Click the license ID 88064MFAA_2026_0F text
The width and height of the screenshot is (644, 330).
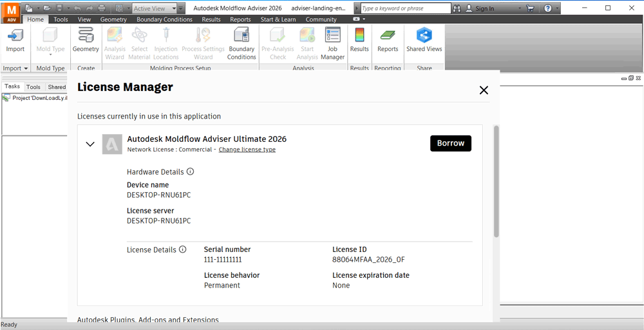pyautogui.click(x=369, y=259)
